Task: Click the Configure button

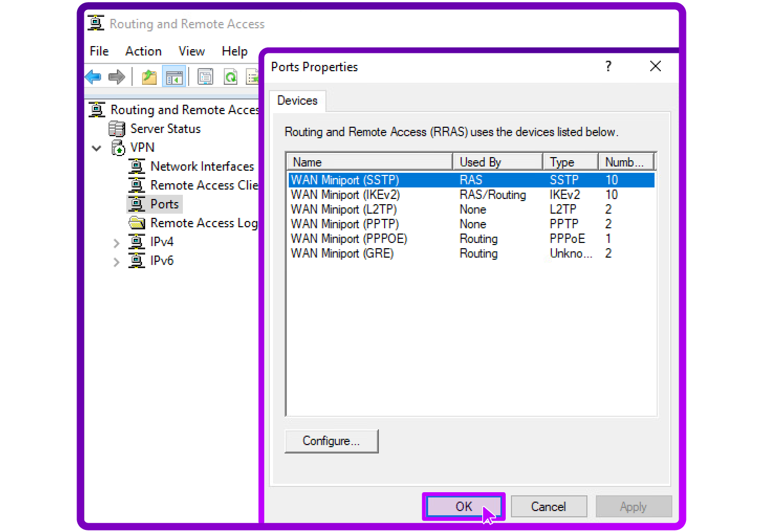Action: point(331,441)
